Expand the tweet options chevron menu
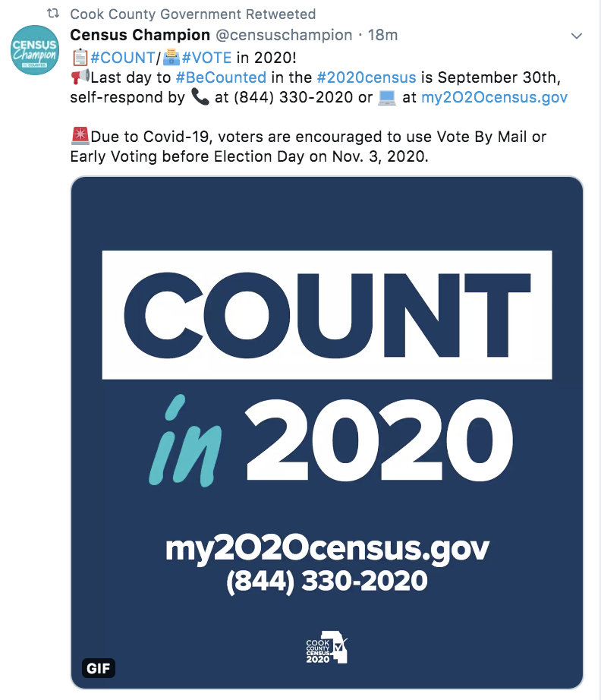This screenshot has width=601, height=700. tap(577, 36)
